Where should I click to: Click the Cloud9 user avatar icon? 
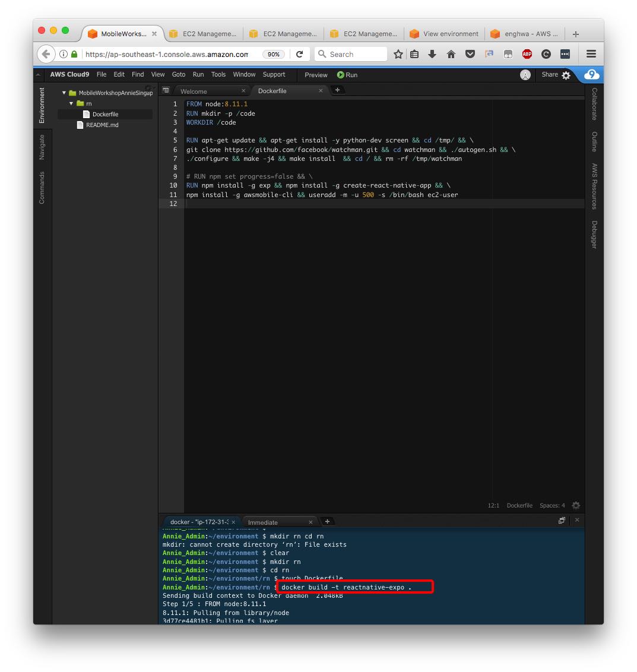tap(525, 75)
